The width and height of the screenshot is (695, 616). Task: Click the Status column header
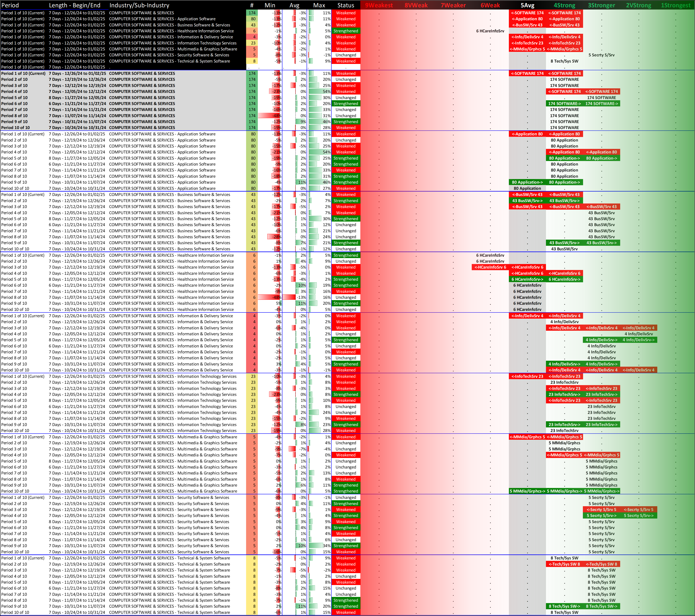[346, 5]
